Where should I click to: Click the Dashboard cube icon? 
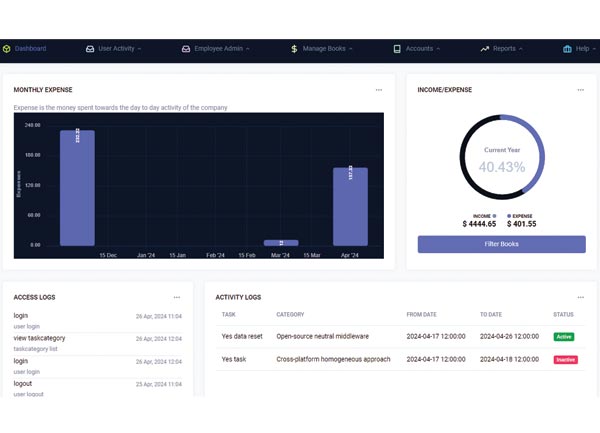pyautogui.click(x=7, y=48)
